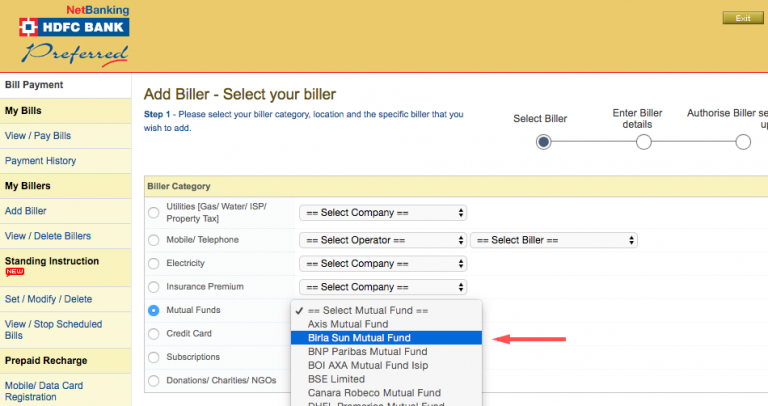Click the Preferred script logo

pyautogui.click(x=74, y=53)
